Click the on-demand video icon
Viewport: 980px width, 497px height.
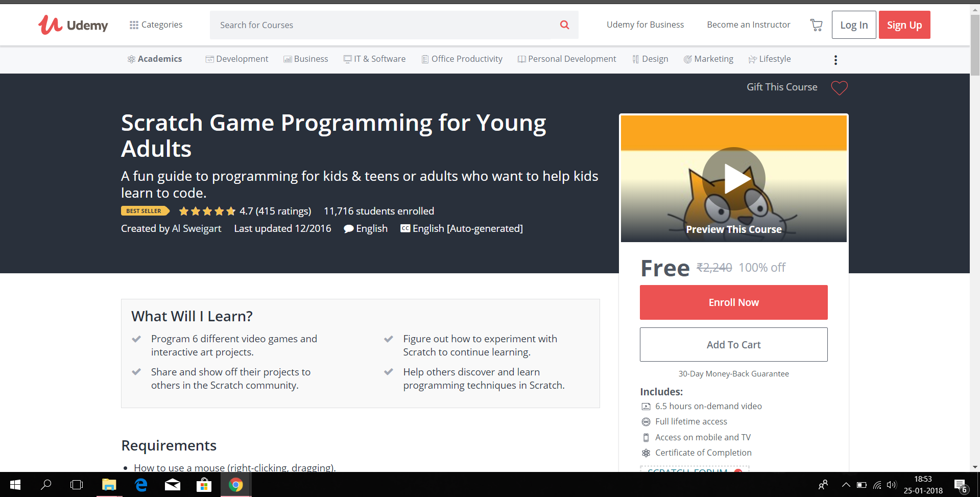click(646, 407)
